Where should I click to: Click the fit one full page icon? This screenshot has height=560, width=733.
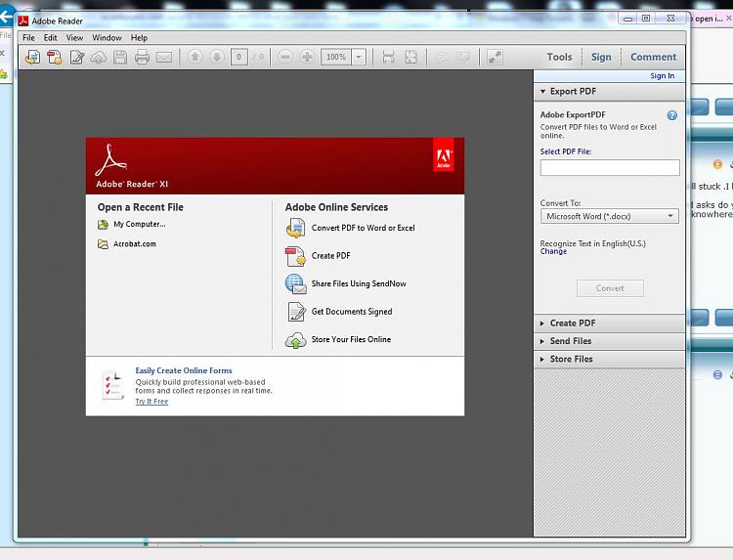click(x=410, y=57)
